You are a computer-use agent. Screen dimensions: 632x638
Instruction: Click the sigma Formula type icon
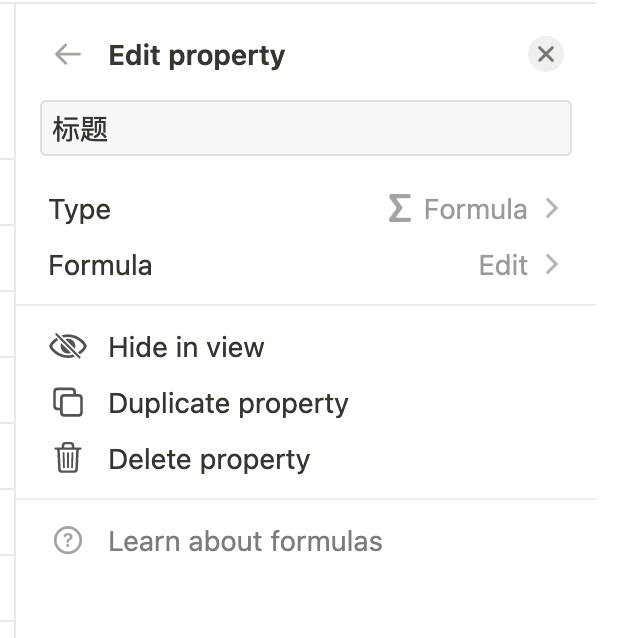pyautogui.click(x=399, y=209)
